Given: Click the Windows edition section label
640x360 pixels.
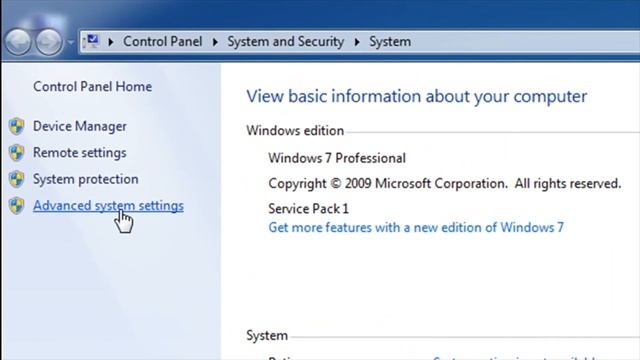Looking at the screenshot, I should (x=295, y=131).
